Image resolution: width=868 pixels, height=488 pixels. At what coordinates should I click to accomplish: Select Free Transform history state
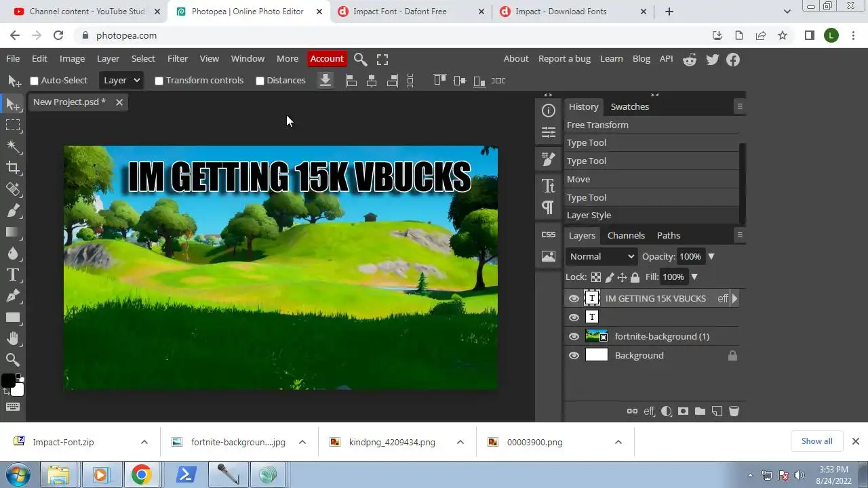(x=652, y=125)
